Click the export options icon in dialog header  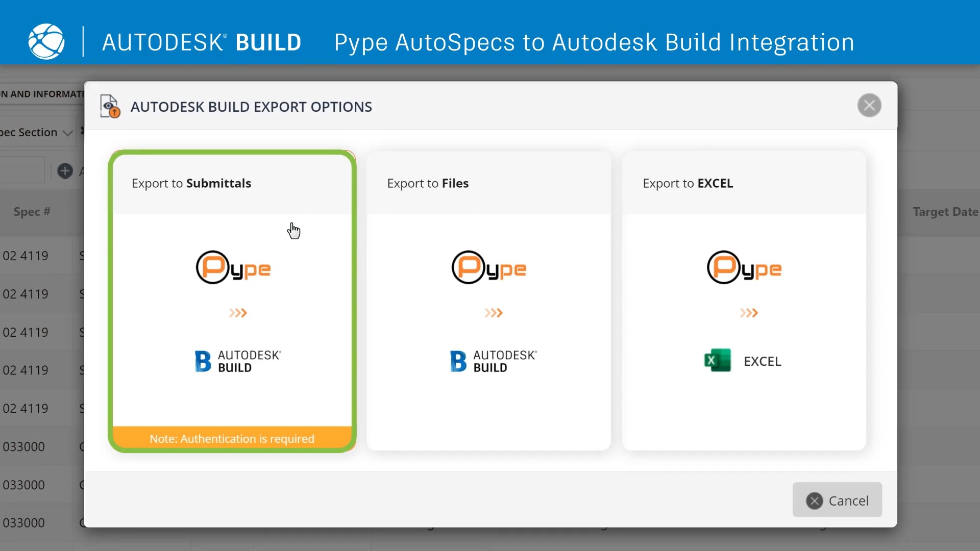pyautogui.click(x=110, y=106)
